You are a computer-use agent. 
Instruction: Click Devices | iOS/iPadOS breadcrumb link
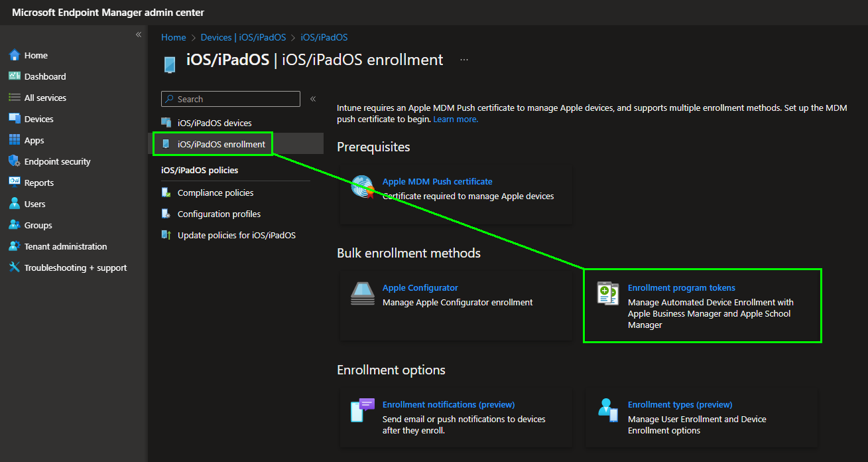point(243,37)
